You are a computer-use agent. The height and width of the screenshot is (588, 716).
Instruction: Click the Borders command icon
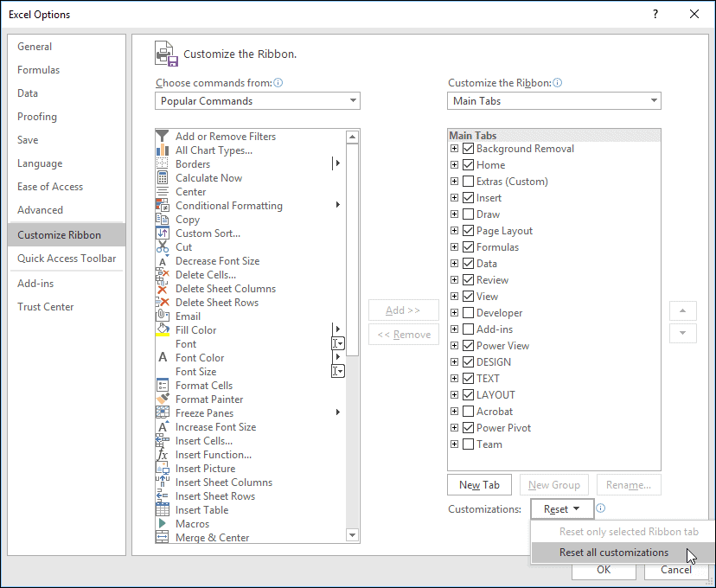pos(162,164)
